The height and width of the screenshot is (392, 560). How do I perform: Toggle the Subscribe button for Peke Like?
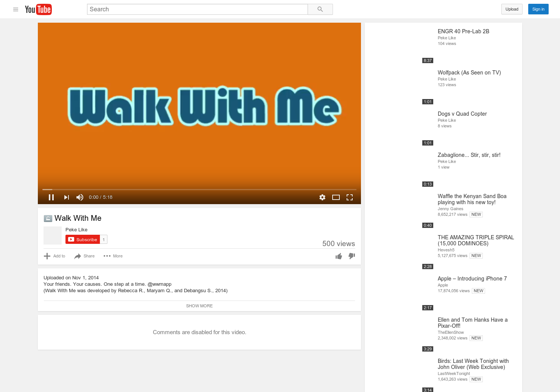point(82,239)
